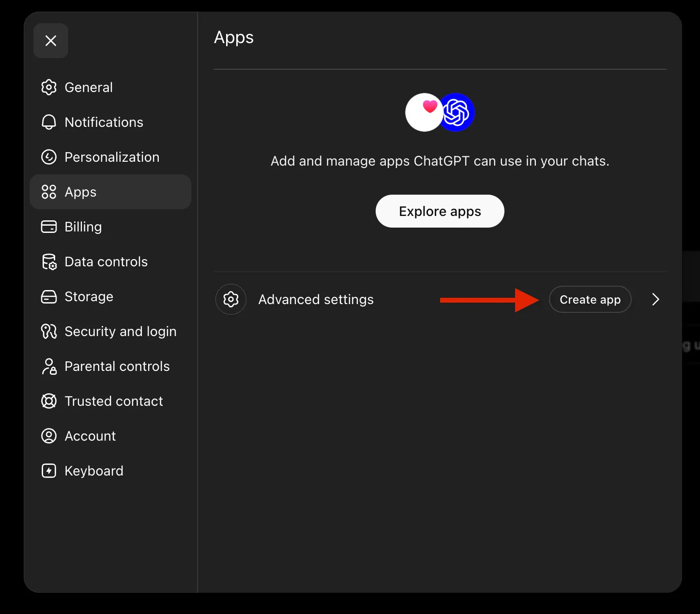Click the Data controls database icon
The image size is (700, 614).
point(49,261)
